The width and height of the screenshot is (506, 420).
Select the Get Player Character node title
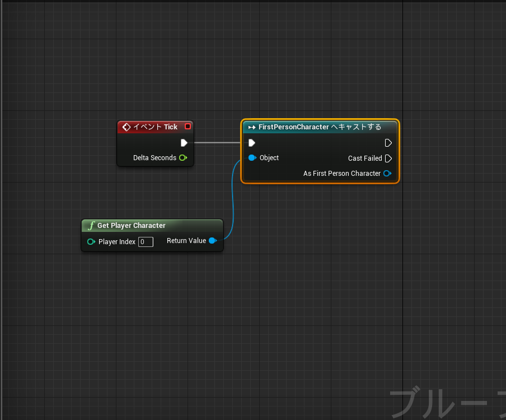click(132, 225)
